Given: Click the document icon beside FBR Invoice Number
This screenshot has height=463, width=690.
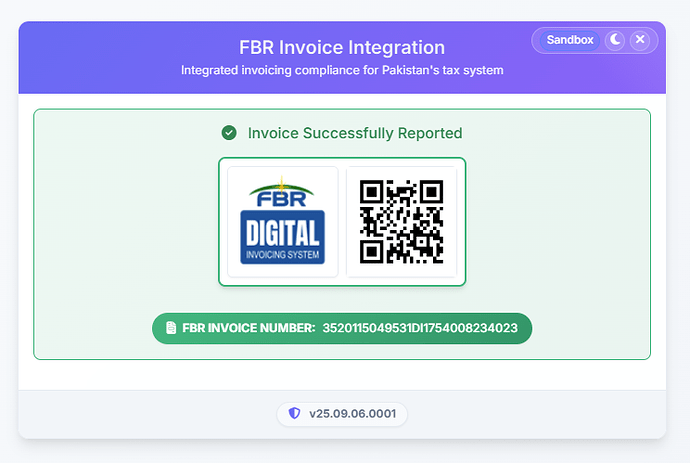Looking at the screenshot, I should tap(171, 328).
